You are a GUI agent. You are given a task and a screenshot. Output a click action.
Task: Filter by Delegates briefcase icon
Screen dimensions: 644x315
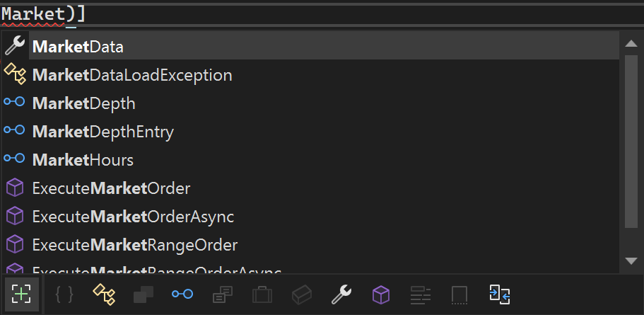262,294
